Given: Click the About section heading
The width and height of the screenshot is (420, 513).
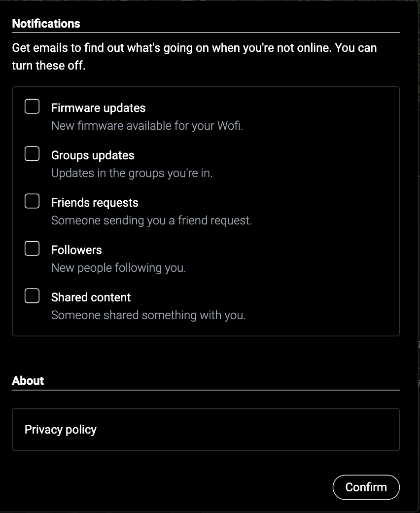Looking at the screenshot, I should click(28, 381).
